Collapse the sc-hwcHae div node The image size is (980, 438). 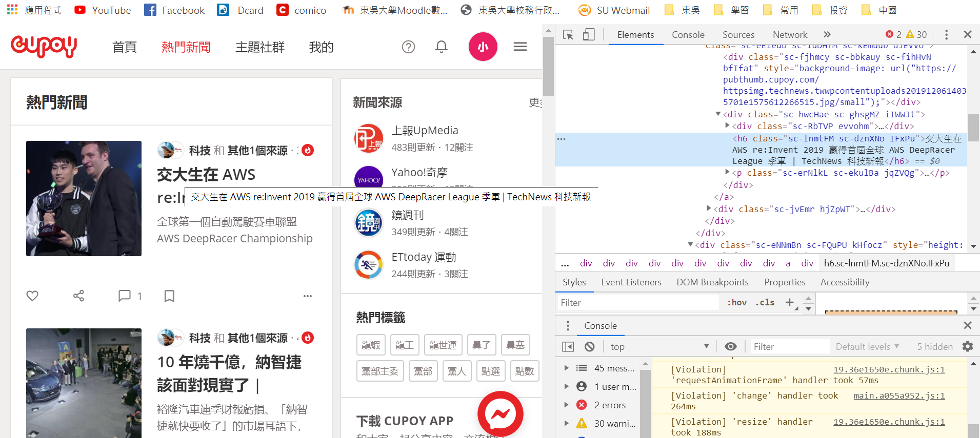(718, 114)
